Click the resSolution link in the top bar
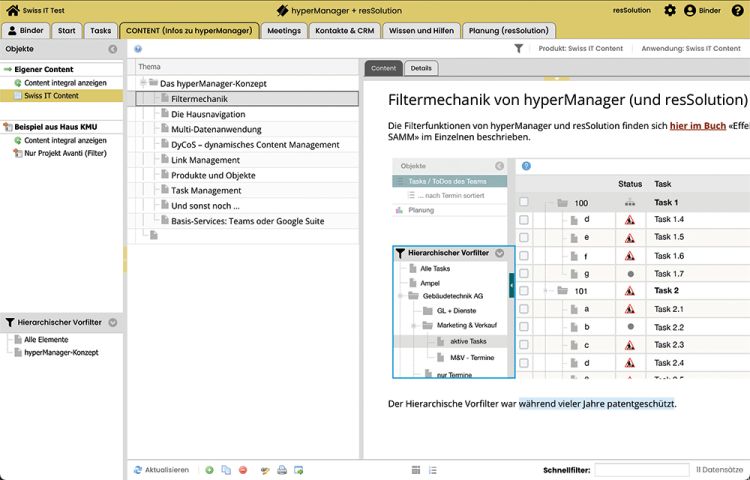 (631, 10)
